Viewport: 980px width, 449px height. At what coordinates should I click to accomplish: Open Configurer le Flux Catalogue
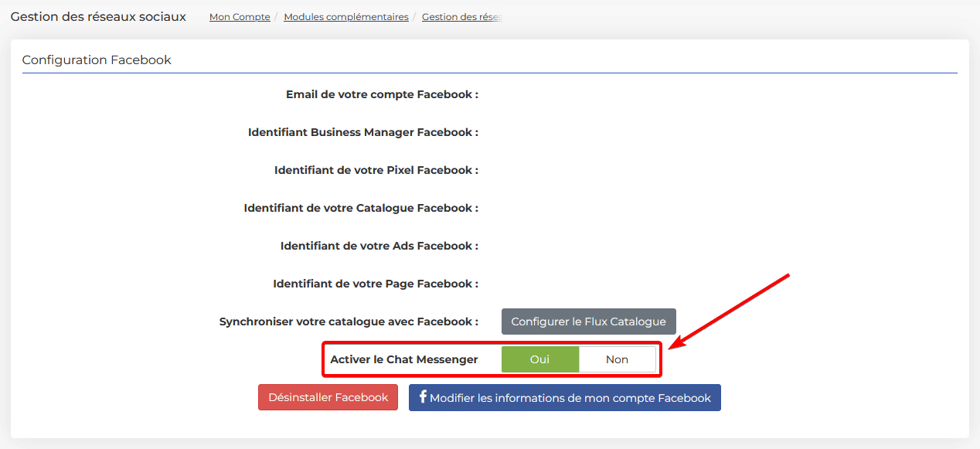click(588, 321)
